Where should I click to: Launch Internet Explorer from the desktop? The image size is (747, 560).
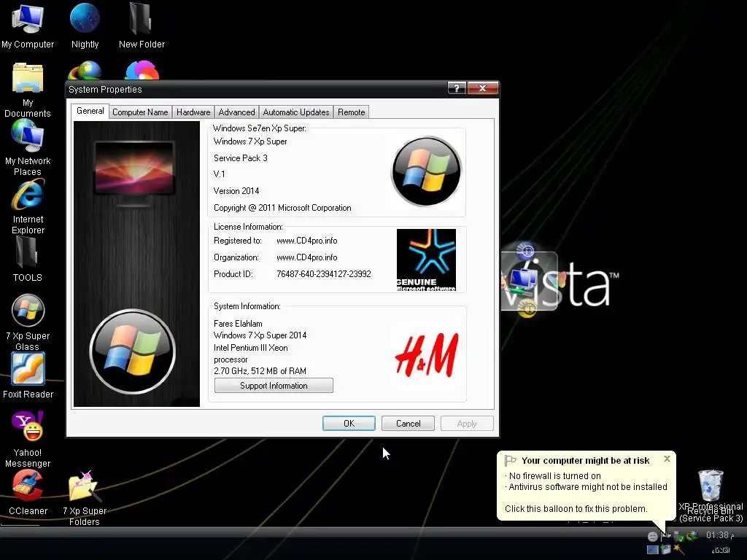(x=28, y=206)
